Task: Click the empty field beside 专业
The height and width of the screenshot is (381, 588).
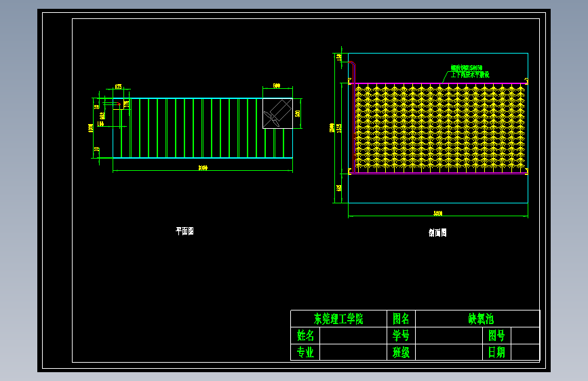Action: tap(353, 352)
